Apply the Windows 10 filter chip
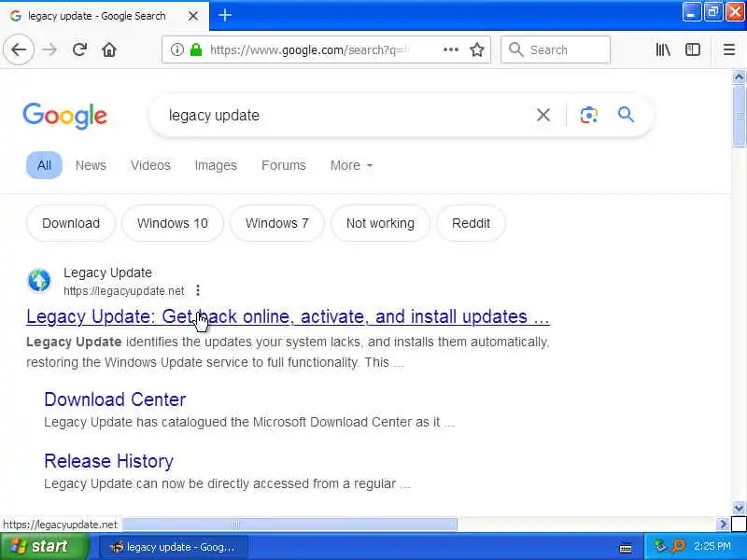747x560 pixels. tap(173, 223)
